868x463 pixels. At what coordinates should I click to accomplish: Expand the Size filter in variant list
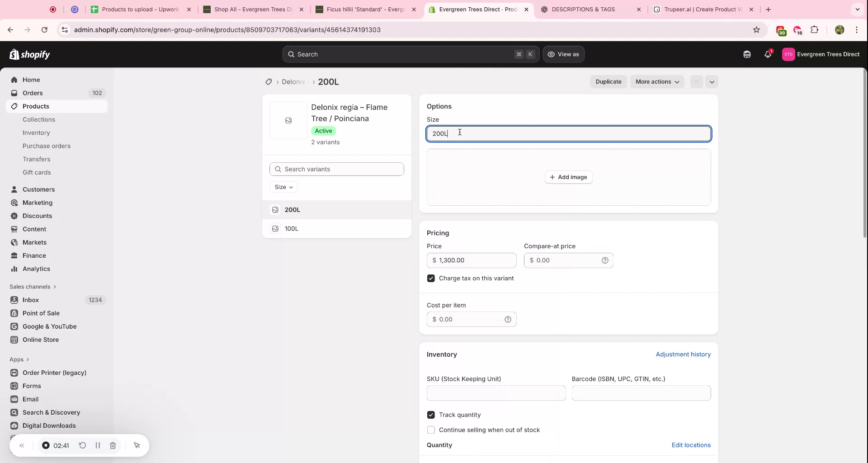283,187
